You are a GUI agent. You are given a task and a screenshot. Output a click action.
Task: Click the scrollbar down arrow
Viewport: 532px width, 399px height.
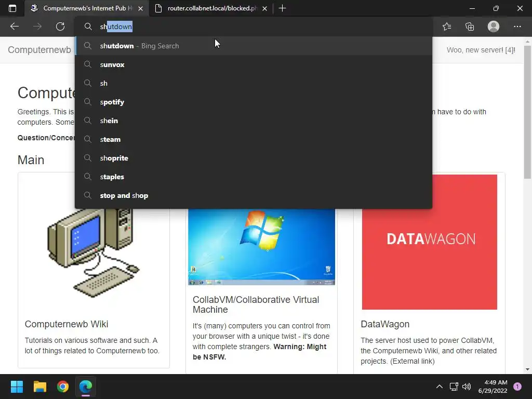[527, 369]
